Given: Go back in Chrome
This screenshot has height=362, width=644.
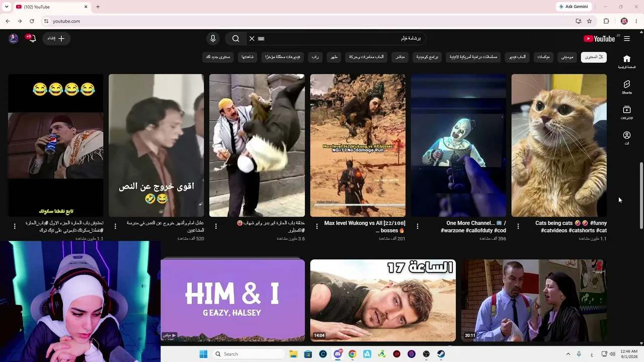Looking at the screenshot, I should pos(8,21).
